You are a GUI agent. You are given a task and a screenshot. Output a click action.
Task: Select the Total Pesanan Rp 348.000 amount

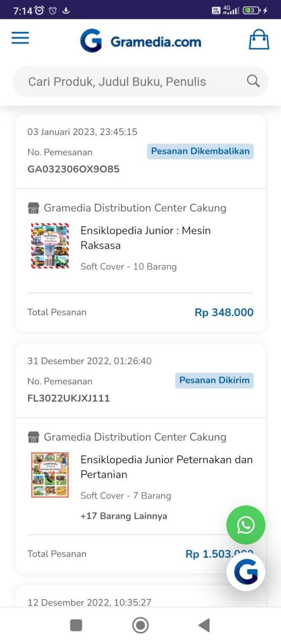click(224, 312)
